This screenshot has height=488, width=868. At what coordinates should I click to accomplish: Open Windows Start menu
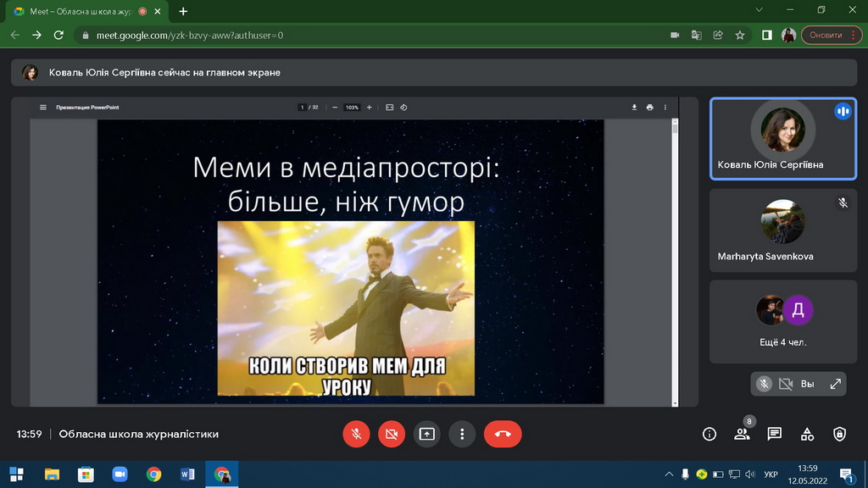17,474
